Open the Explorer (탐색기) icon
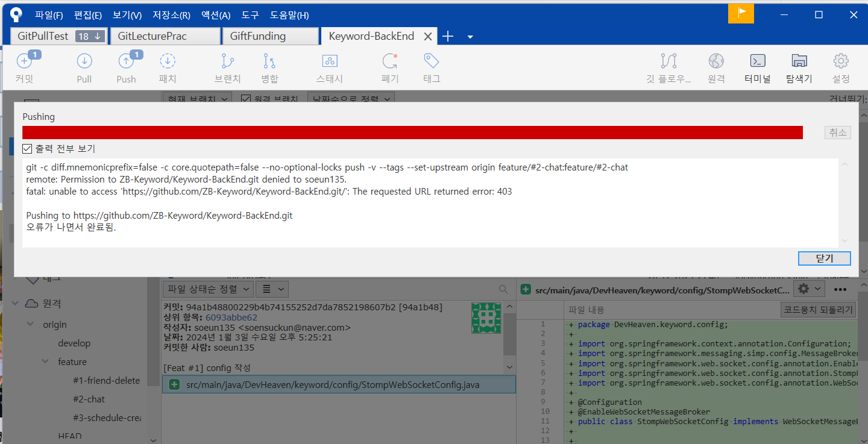The image size is (868, 444). pyautogui.click(x=799, y=61)
